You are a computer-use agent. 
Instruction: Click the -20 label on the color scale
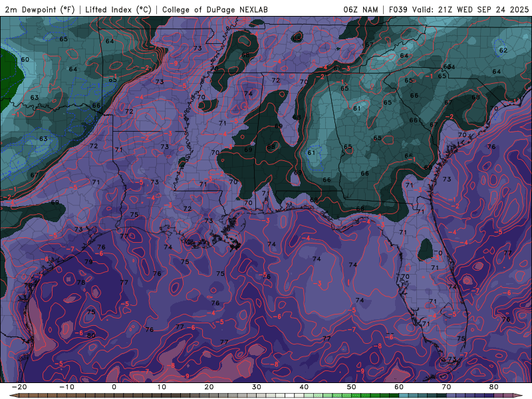point(19,387)
